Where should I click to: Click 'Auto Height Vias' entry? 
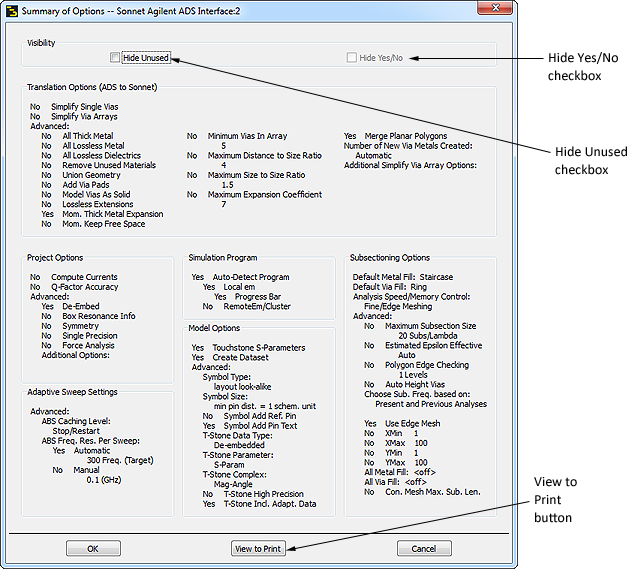415,384
